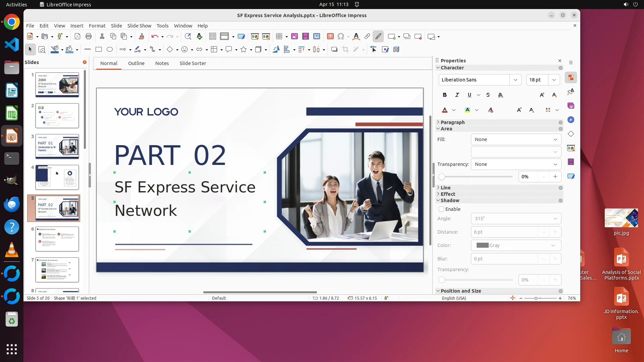Toggle Italic formatting in Character panel
The height and width of the screenshot is (362, 644).
click(x=457, y=95)
